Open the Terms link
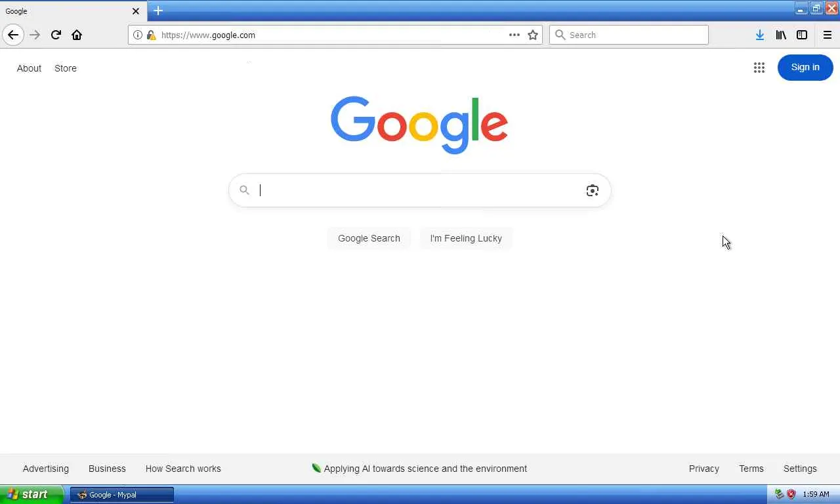Image resolution: width=840 pixels, height=504 pixels. click(751, 469)
